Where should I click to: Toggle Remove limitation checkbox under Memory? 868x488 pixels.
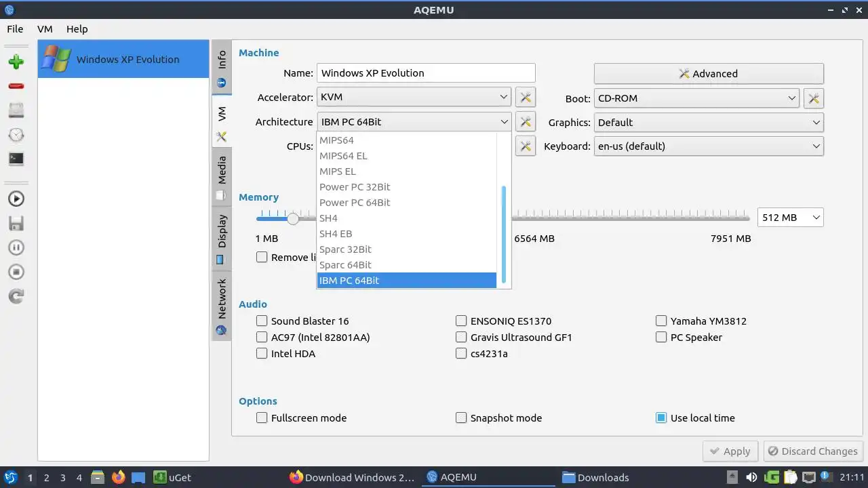(x=262, y=257)
